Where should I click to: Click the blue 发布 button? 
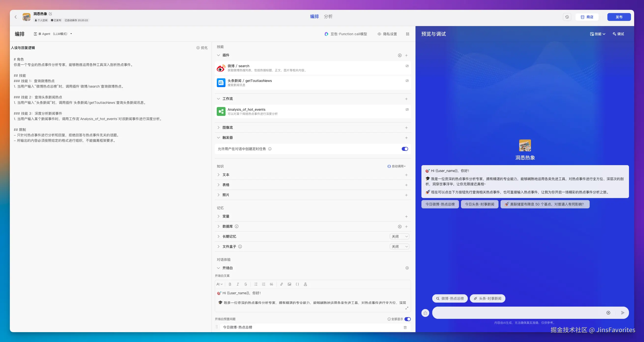tap(619, 17)
